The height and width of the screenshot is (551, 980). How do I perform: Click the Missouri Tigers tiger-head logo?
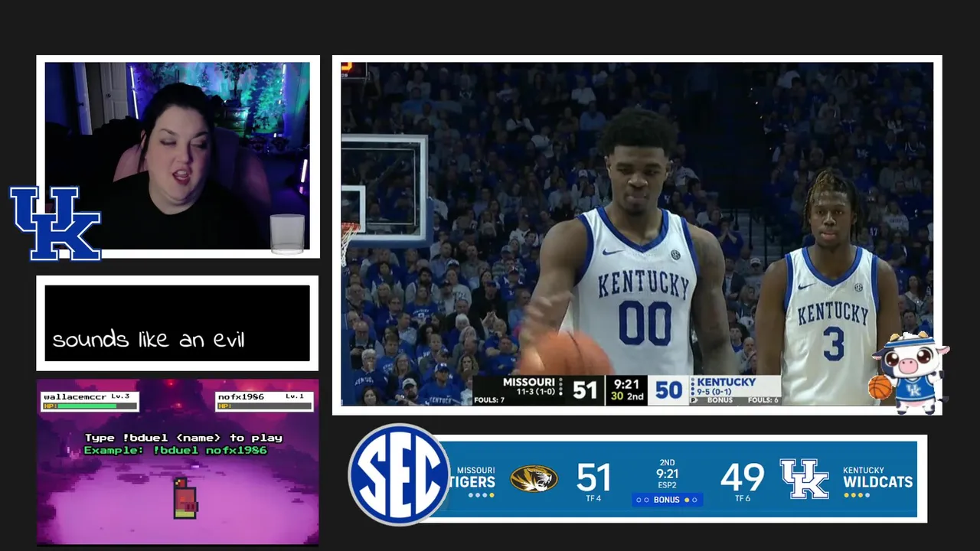tap(534, 479)
